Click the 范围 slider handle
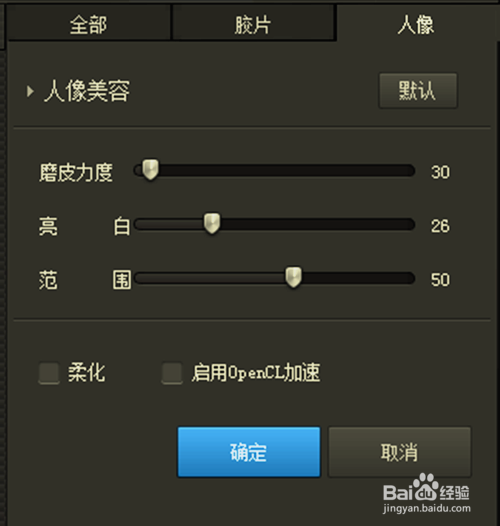Screen dimensions: 500x526 [294, 277]
